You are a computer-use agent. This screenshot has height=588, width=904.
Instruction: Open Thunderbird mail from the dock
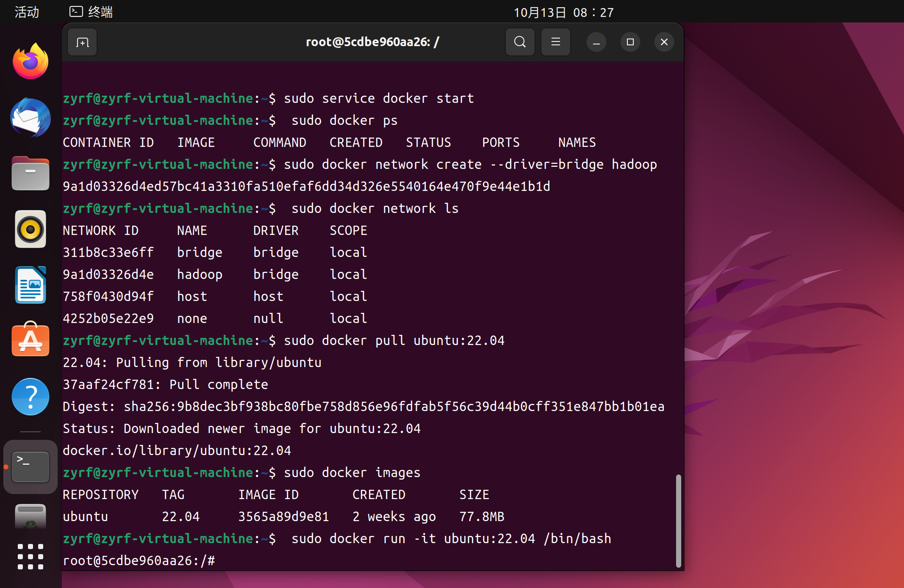(31, 117)
